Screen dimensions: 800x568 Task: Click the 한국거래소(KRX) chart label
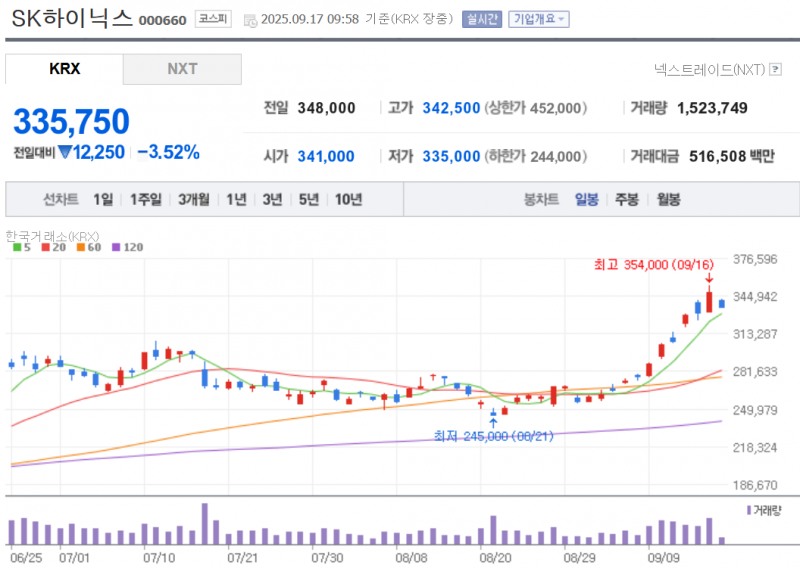(52, 236)
